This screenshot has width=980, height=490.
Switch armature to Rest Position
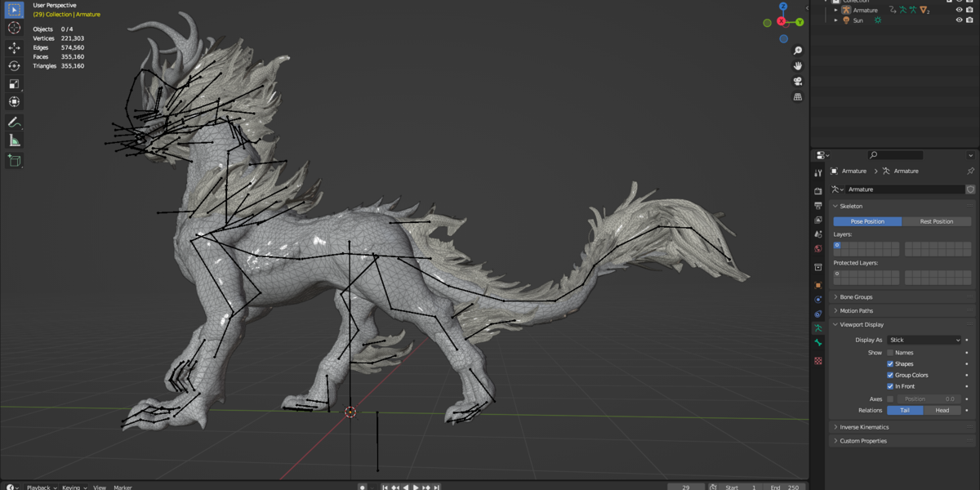coord(937,221)
